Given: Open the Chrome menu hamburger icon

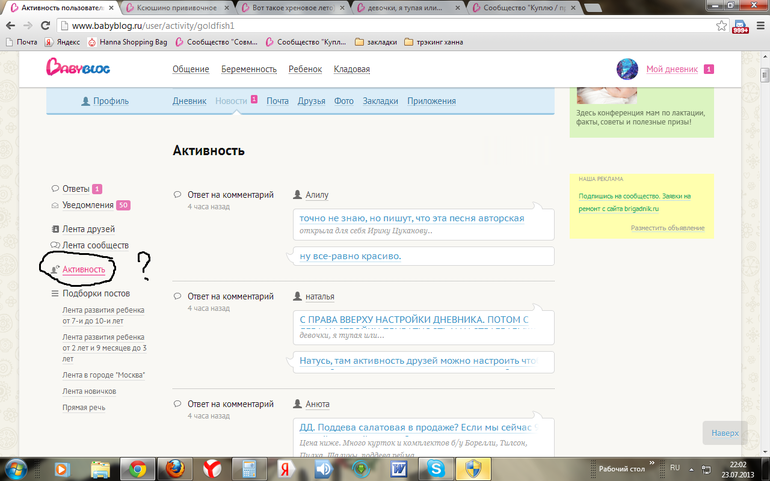Looking at the screenshot, I should pyautogui.click(x=760, y=26).
